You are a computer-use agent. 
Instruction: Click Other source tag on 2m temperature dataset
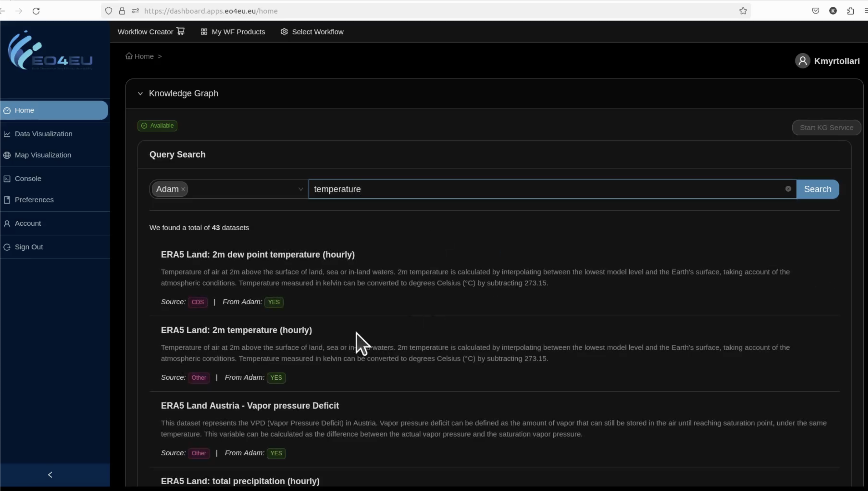199,378
